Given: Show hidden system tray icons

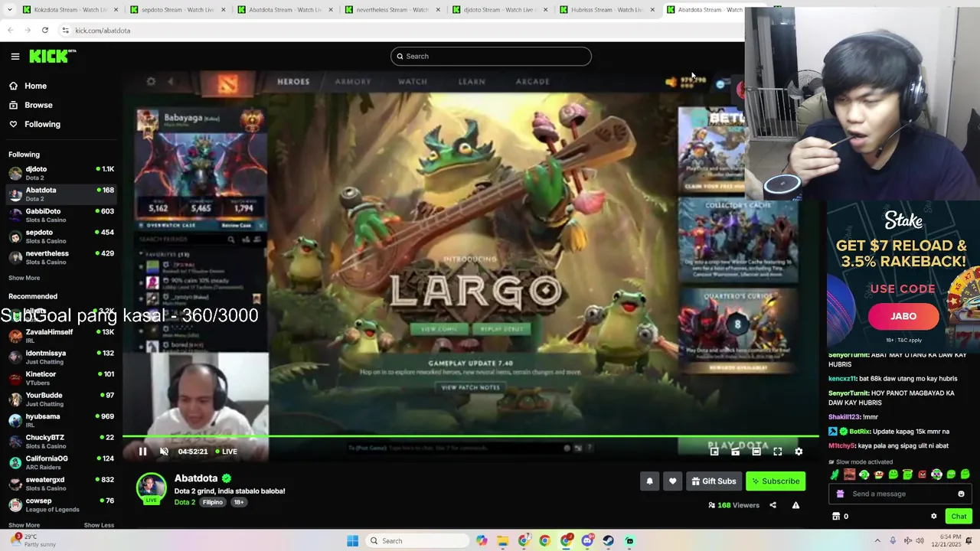Looking at the screenshot, I should pos(877,541).
